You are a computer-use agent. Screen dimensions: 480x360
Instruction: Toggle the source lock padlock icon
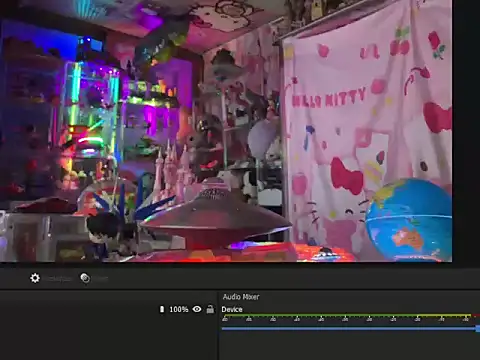click(210, 309)
